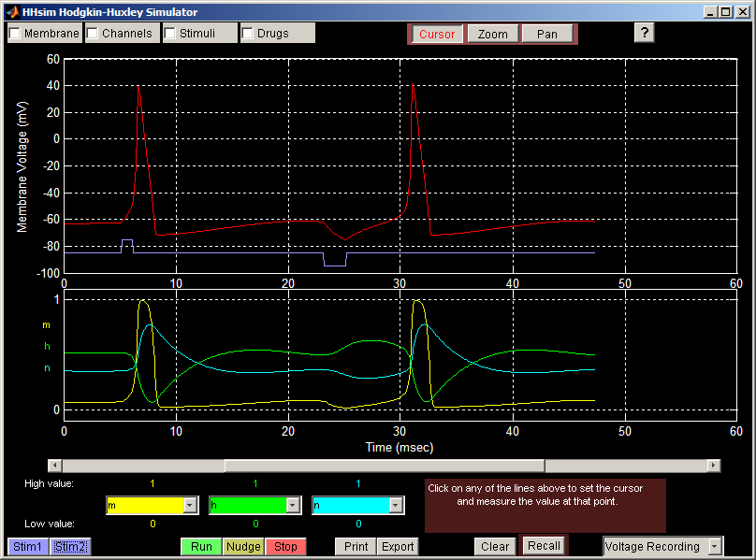Check the Stimuli checkbox
Image resolution: width=756 pixels, height=560 pixels.
pos(171,34)
